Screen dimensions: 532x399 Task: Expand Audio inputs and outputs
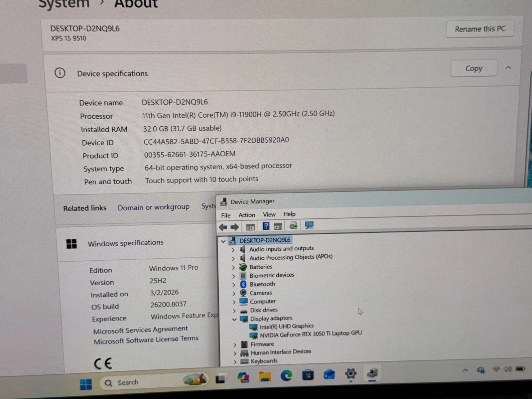point(233,250)
